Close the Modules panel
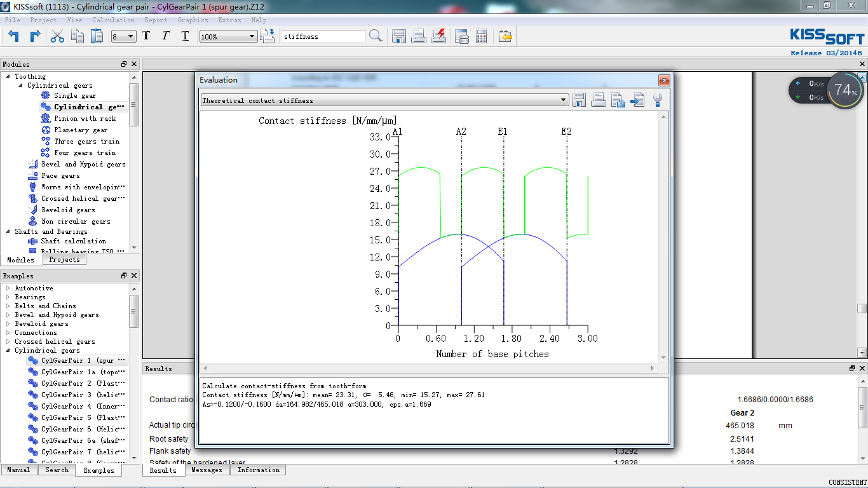868x488 pixels. 134,64
